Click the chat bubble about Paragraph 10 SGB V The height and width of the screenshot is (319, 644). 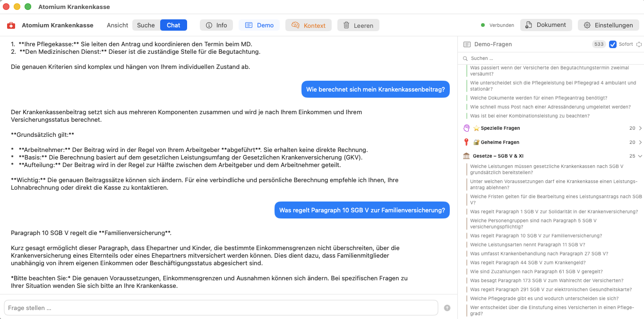pos(362,210)
